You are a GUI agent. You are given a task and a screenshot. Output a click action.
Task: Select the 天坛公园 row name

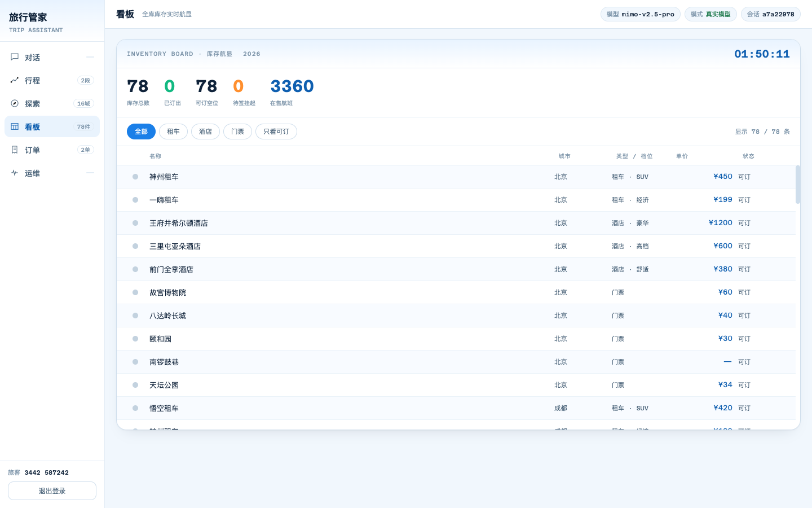click(x=164, y=385)
